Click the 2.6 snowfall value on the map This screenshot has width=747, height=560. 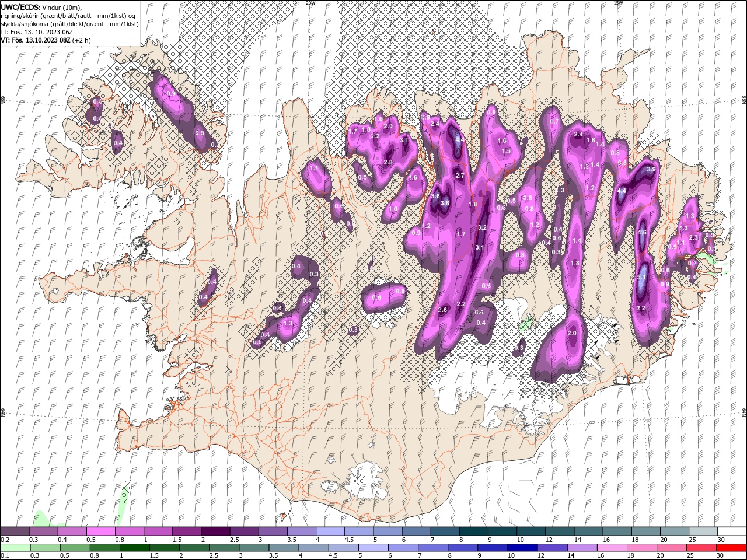click(x=442, y=310)
